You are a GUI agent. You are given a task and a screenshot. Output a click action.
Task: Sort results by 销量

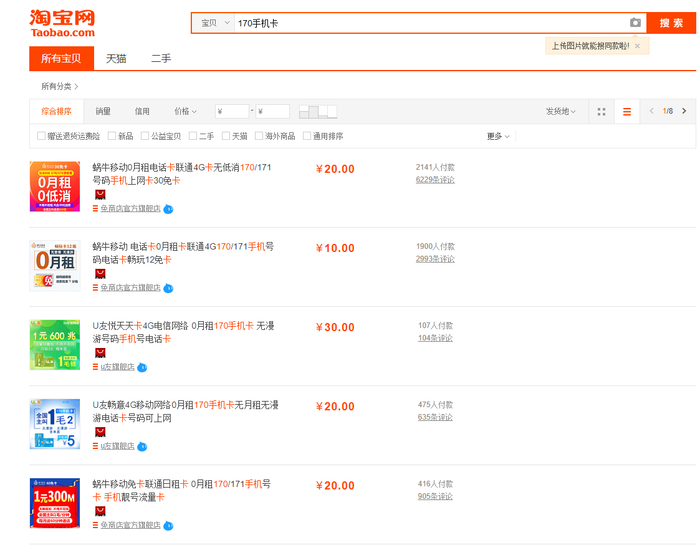tap(103, 111)
